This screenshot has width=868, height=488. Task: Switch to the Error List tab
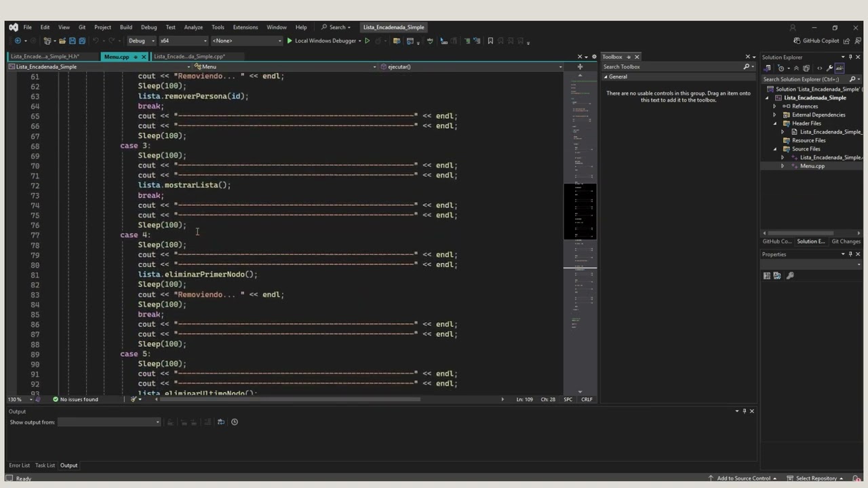[19, 466]
